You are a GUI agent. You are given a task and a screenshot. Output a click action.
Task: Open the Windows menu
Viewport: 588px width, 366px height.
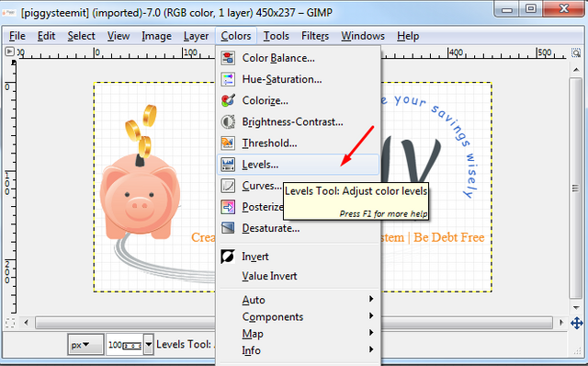[363, 36]
